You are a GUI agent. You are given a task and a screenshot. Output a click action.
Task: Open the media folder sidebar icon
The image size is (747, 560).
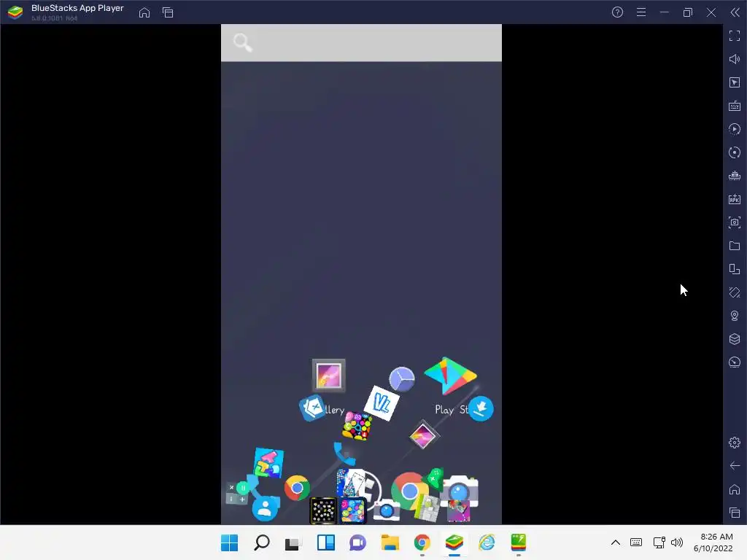click(735, 246)
